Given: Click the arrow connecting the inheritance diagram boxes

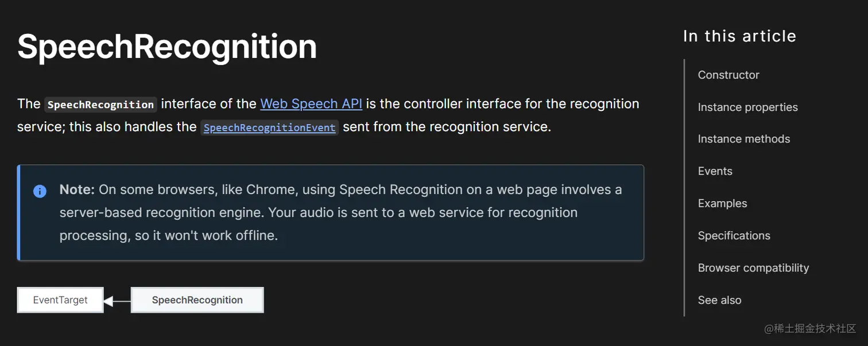Looking at the screenshot, I should (x=118, y=299).
